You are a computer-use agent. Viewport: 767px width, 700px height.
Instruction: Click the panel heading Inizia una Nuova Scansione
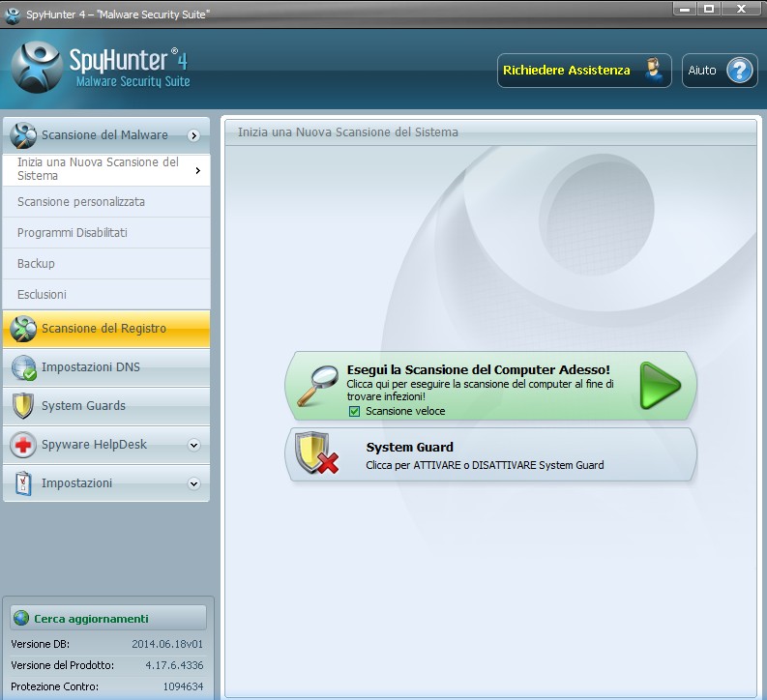(x=348, y=132)
